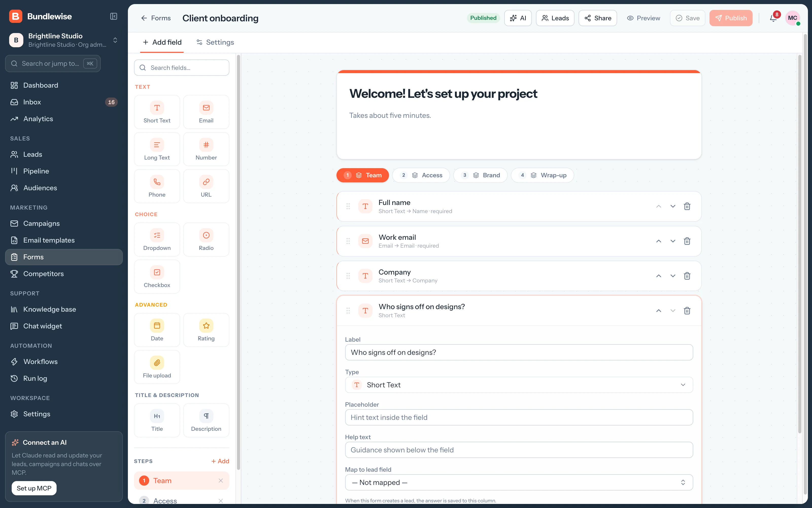Select the Brand step pill
Screen dimensions: 812x508
tap(480, 175)
